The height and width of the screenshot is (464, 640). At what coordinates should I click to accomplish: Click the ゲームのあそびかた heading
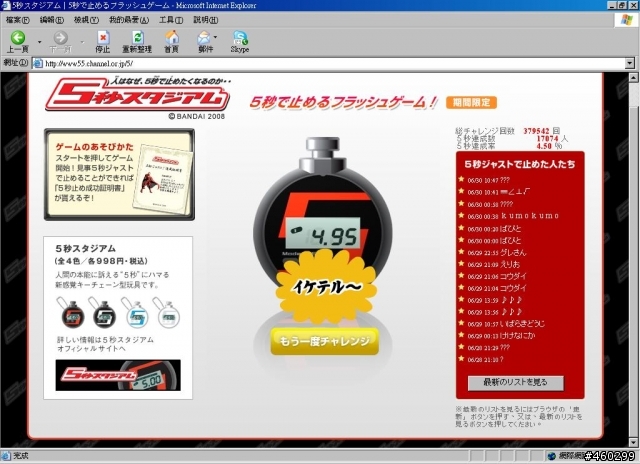tap(94, 147)
